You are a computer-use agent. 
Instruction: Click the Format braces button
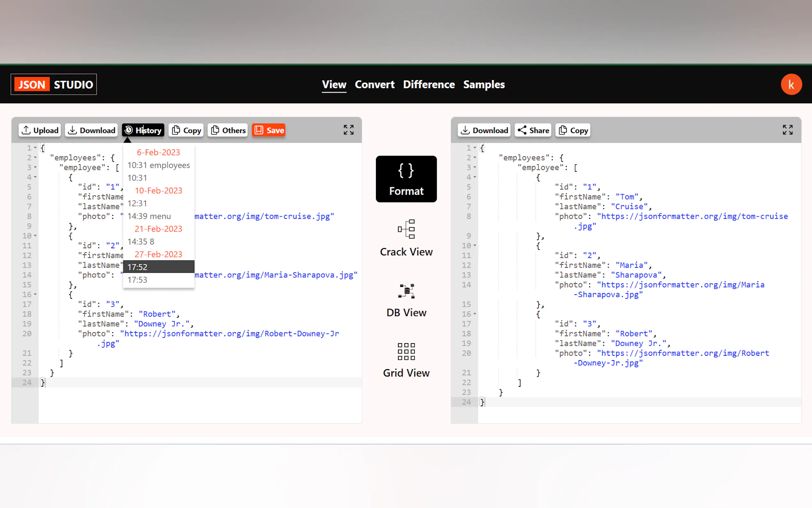point(406,179)
